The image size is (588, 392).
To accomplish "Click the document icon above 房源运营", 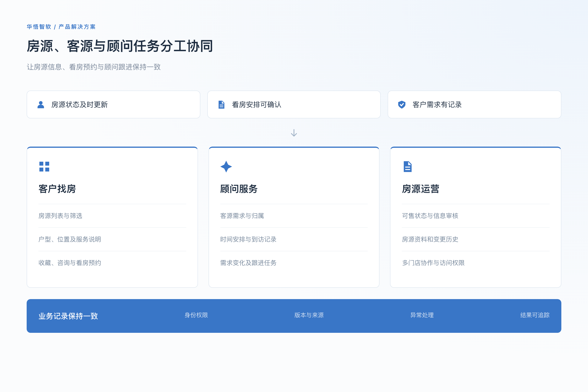I will point(407,166).
